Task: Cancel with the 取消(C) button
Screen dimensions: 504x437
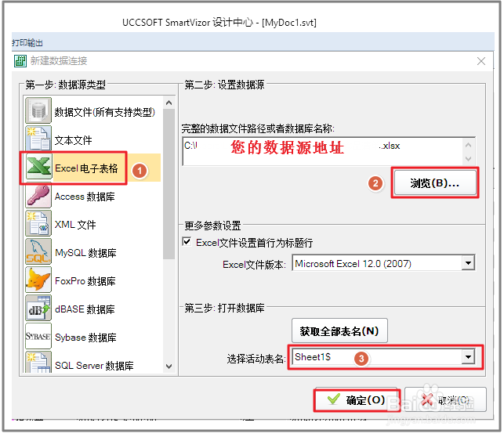Action: coord(445,400)
